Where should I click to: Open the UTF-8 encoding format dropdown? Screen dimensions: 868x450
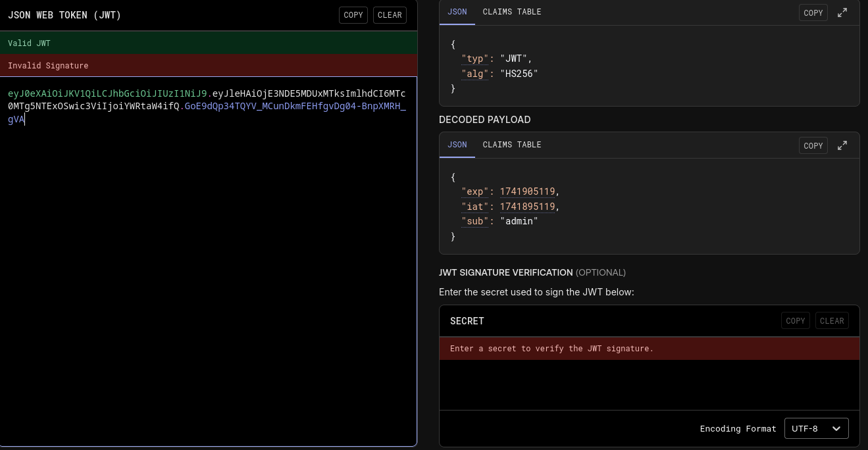tap(816, 428)
